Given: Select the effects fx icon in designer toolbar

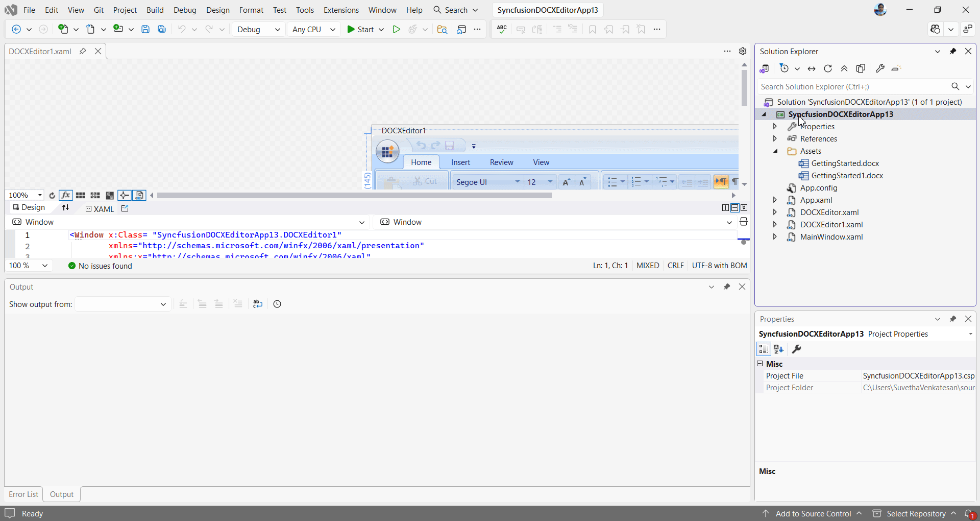Looking at the screenshot, I should (x=66, y=195).
